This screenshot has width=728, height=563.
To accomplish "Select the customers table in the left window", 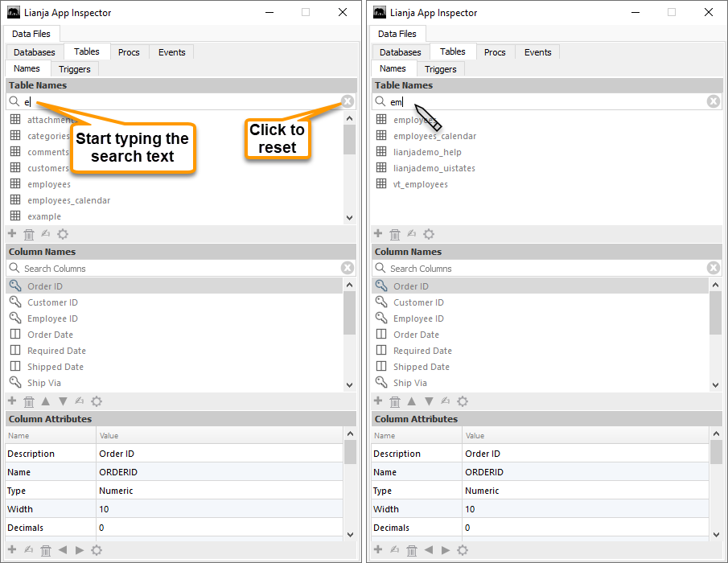I will (x=48, y=168).
